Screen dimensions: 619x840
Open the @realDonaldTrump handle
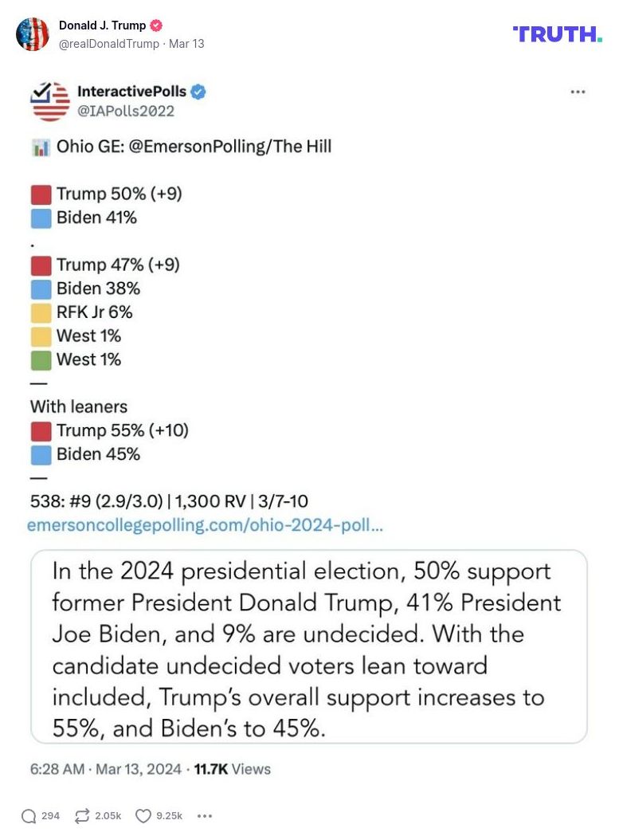click(109, 44)
